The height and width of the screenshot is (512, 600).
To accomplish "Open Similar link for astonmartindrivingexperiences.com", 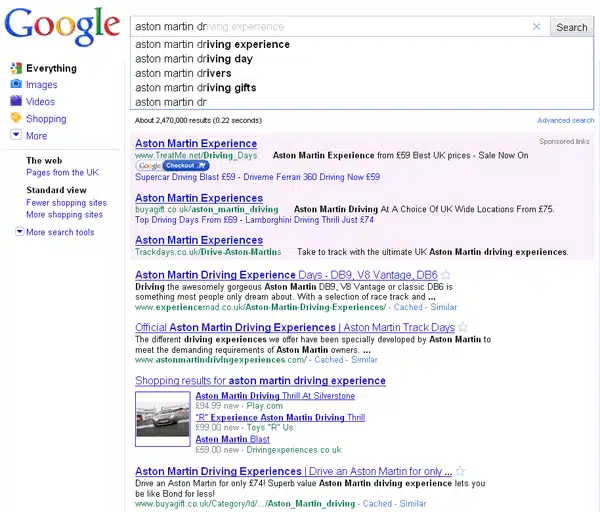I will tap(364, 360).
